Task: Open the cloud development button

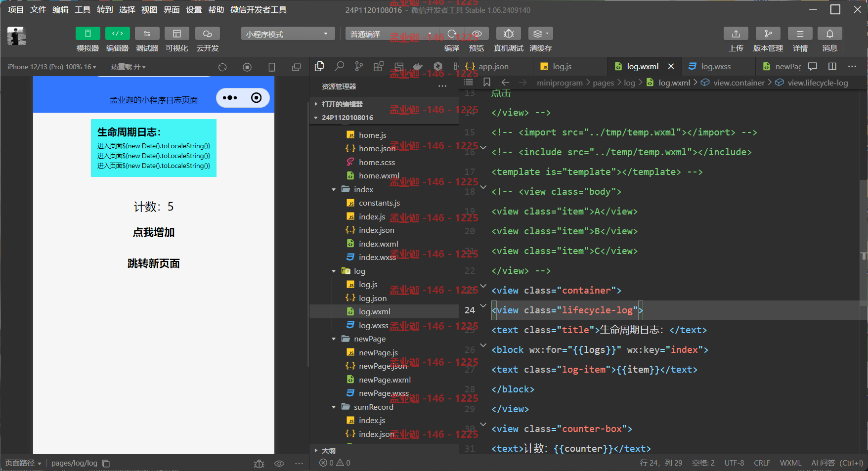Action: pyautogui.click(x=207, y=34)
